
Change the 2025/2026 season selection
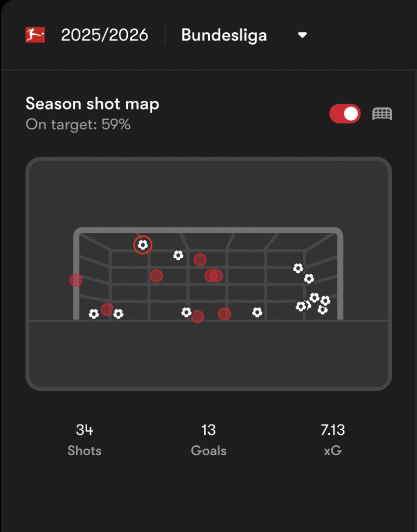(104, 35)
